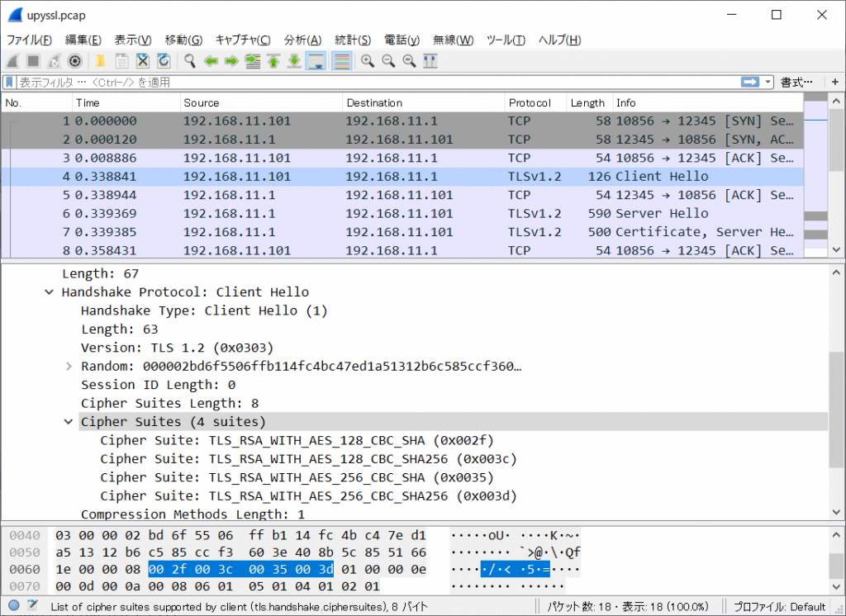This screenshot has width=846, height=616.
Task: Collapse the Handshake Protocol: Client Hello node
Action: 49,291
